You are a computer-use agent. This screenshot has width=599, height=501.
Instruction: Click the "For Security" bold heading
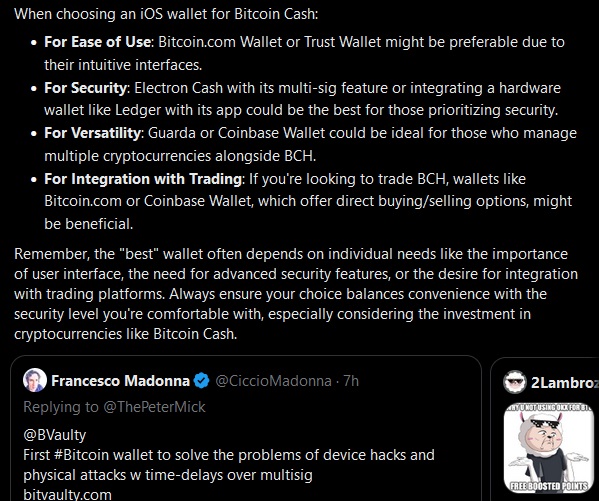tap(85, 88)
